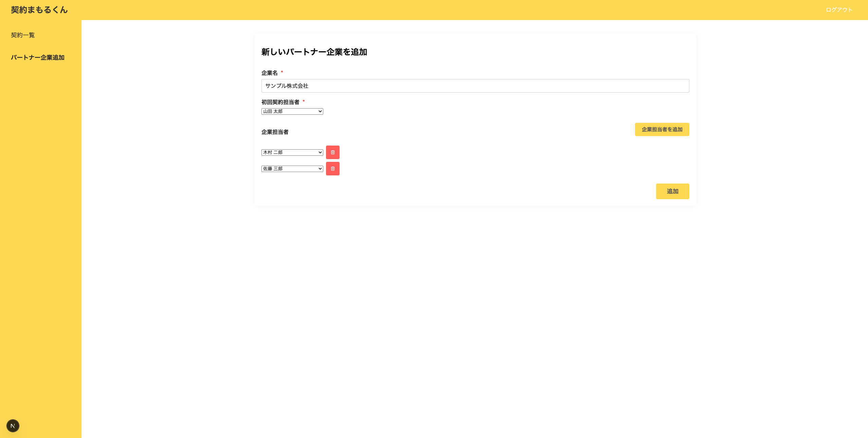
Task: Expand the 佐藤 三郎 contact selector
Action: [292, 169]
